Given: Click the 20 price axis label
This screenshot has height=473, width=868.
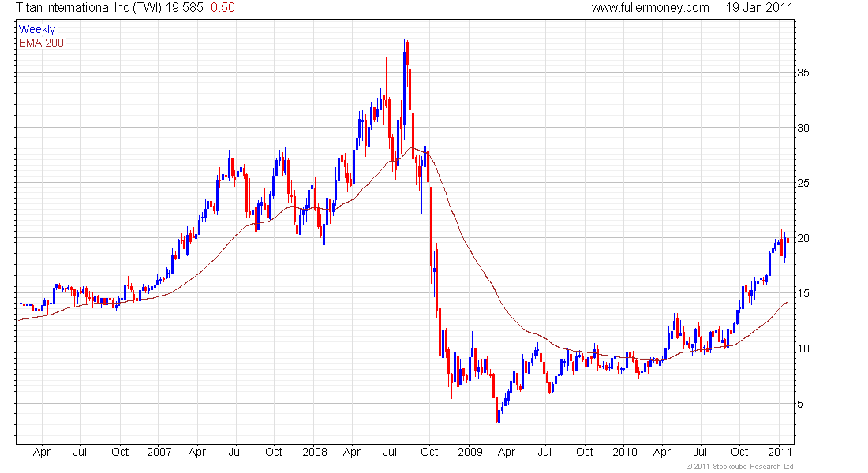Looking at the screenshot, I should tap(803, 238).
